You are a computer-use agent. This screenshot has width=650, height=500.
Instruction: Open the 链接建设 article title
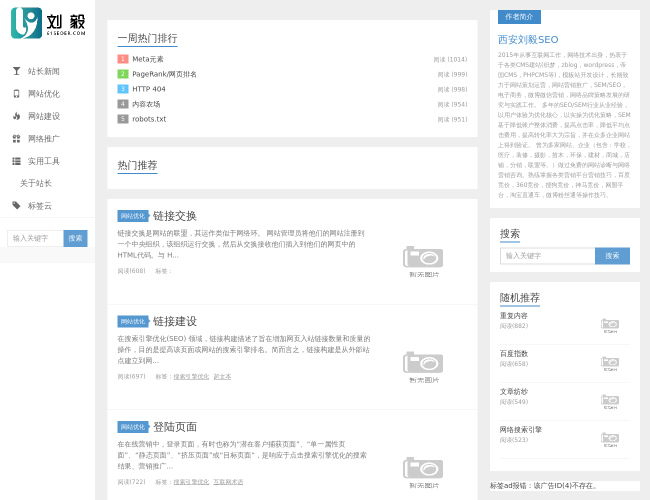(175, 321)
